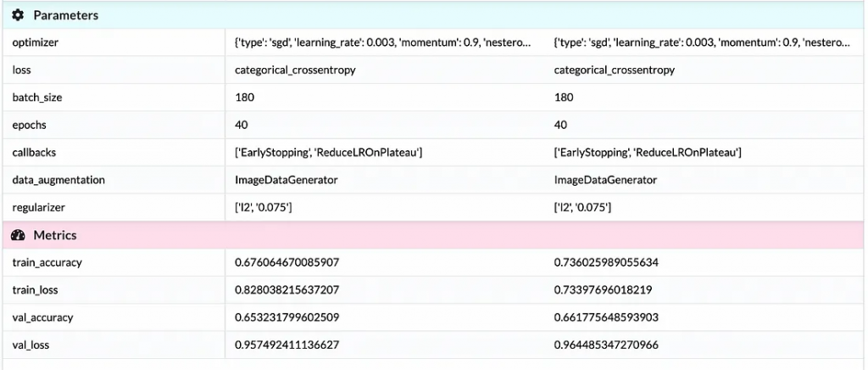The height and width of the screenshot is (370, 868).
Task: Click first run's truncated optimizer value
Action: tap(383, 42)
